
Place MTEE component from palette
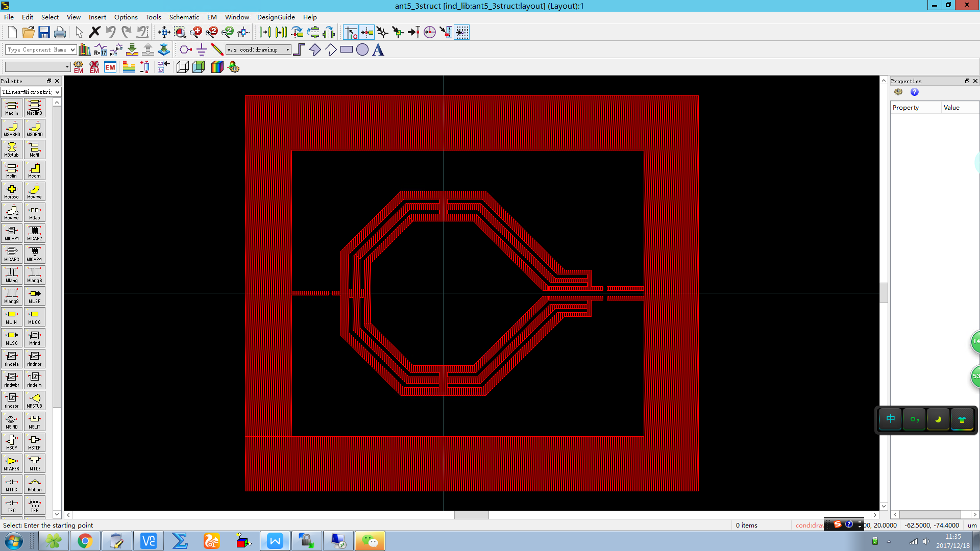coord(35,463)
